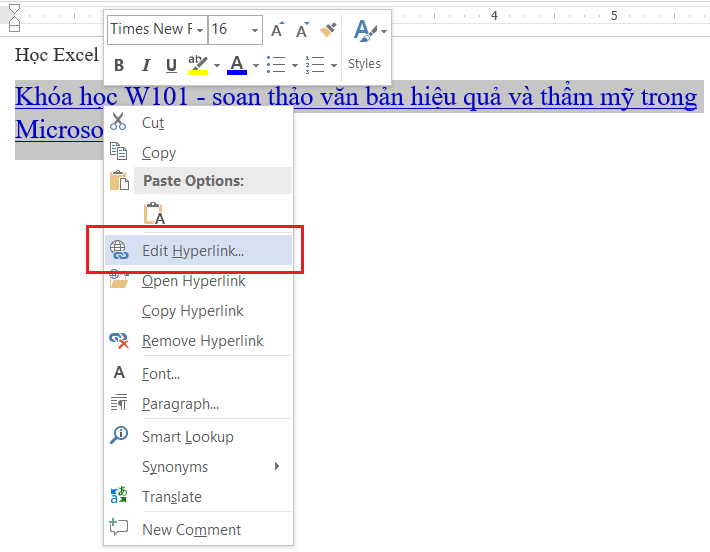Expand the font color dropdown arrow
This screenshot has height=552, width=710.
tap(255, 66)
